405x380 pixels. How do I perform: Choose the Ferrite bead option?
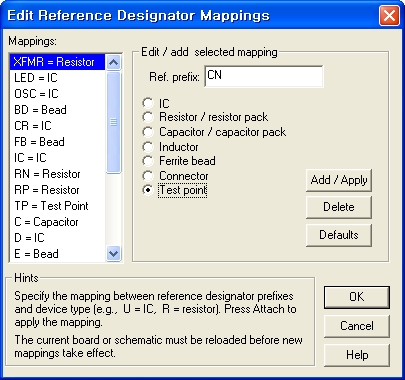tap(148, 161)
